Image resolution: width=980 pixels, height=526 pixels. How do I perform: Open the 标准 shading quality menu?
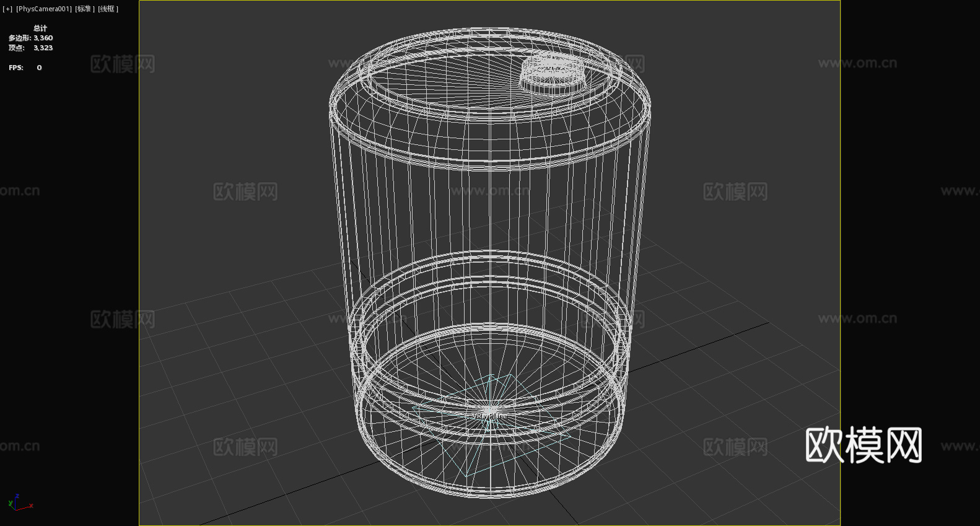(85, 9)
